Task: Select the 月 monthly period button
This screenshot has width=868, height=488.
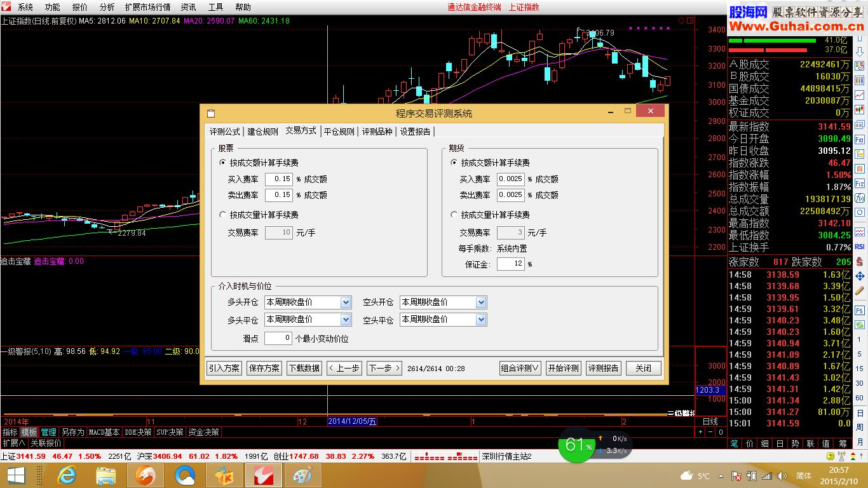Action: coord(860,442)
